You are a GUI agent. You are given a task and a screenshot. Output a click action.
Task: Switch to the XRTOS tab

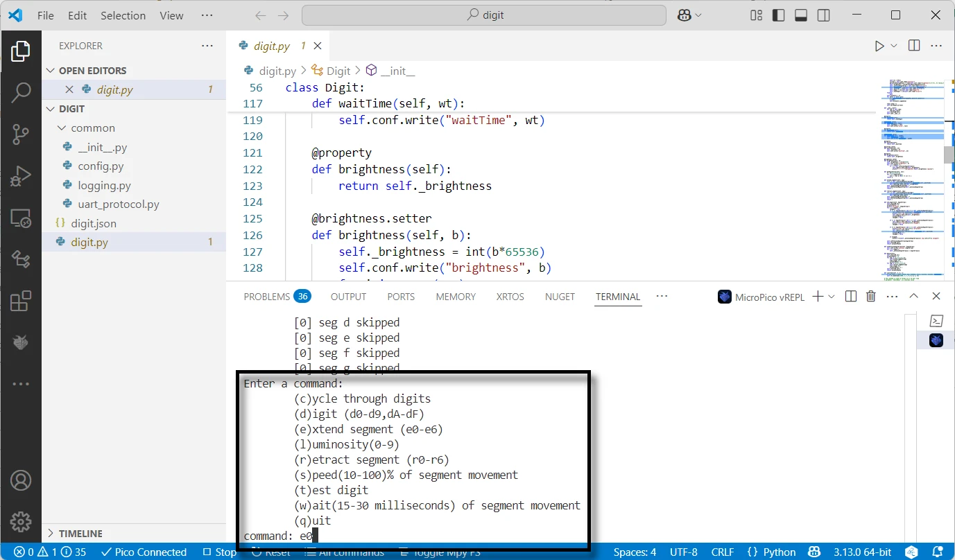click(510, 297)
